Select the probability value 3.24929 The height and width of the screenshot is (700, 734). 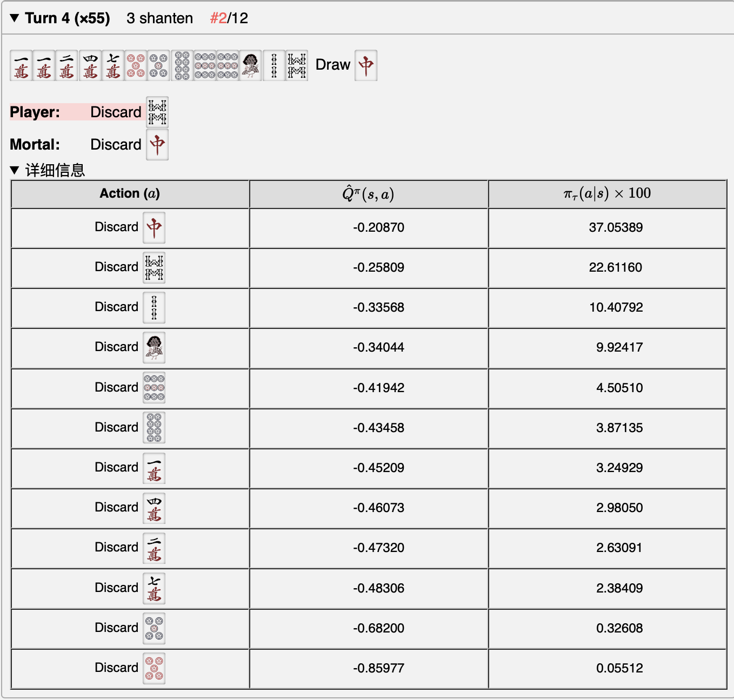[x=619, y=468]
